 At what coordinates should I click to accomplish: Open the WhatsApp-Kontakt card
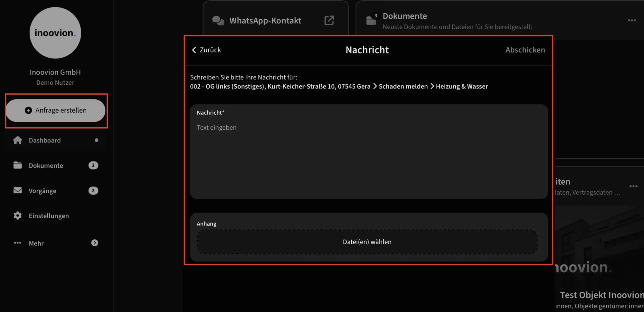click(x=276, y=21)
